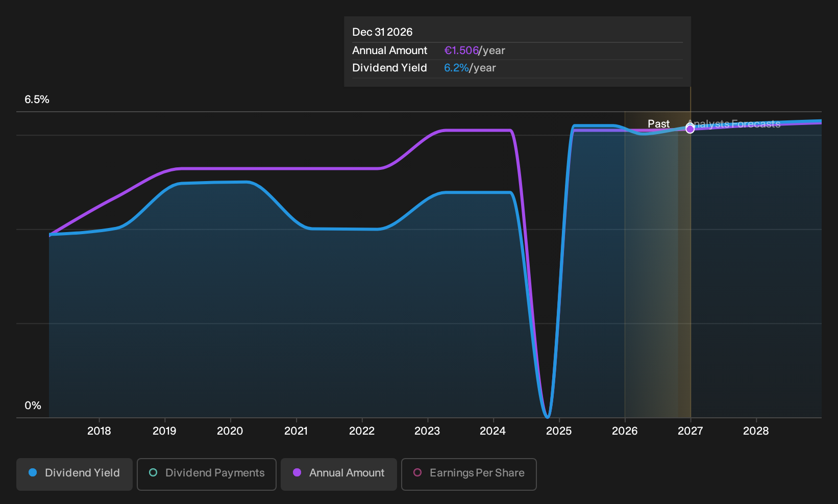Show the Earnings Per Share series
Viewport: 838px width, 504px height.
469,474
